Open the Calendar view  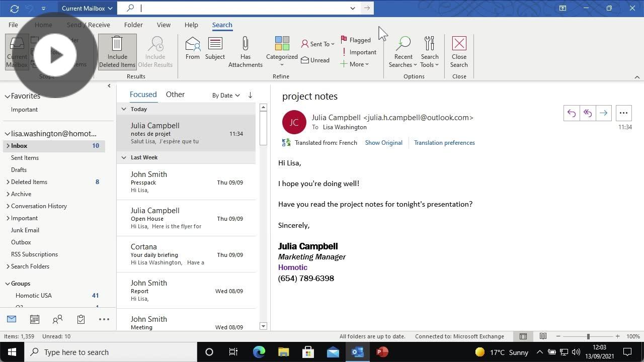34,319
